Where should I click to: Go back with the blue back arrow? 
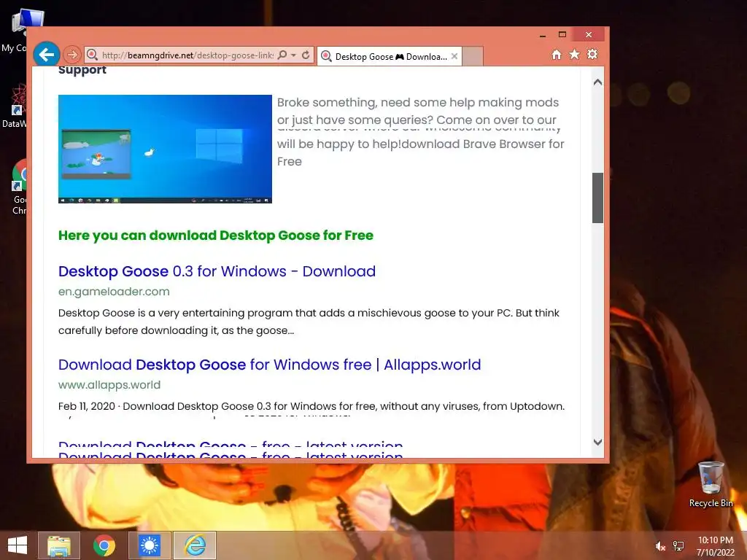46,55
